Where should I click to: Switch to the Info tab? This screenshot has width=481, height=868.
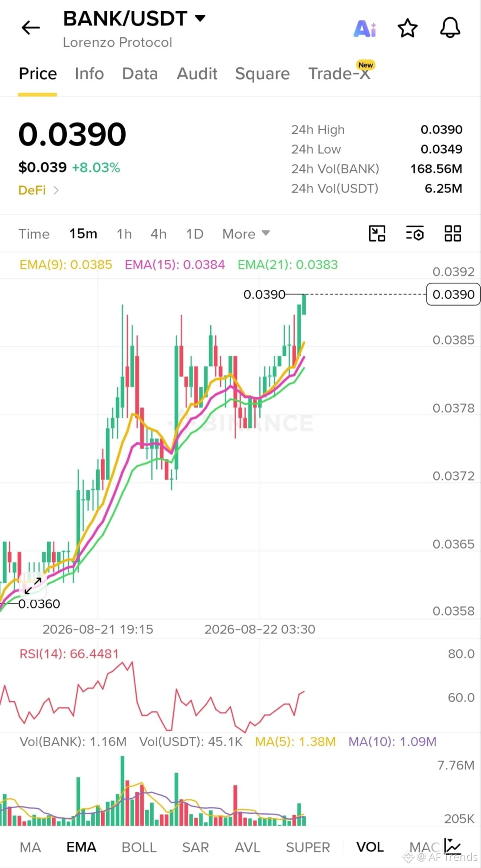[x=90, y=74]
